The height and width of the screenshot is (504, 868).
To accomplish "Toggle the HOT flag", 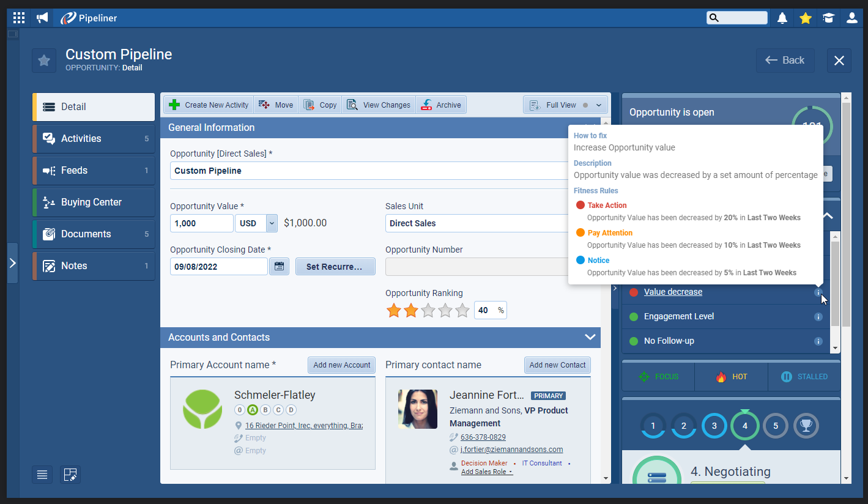I will (731, 377).
